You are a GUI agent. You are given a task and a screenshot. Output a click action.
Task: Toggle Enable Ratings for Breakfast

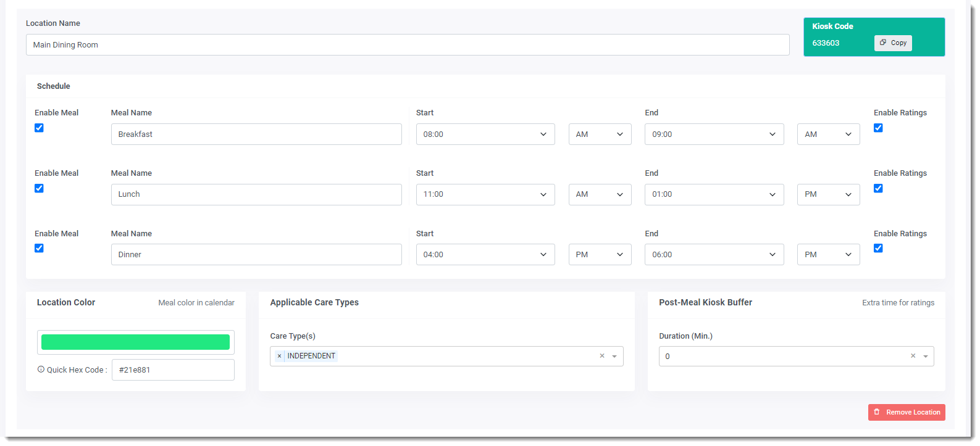[x=878, y=128]
